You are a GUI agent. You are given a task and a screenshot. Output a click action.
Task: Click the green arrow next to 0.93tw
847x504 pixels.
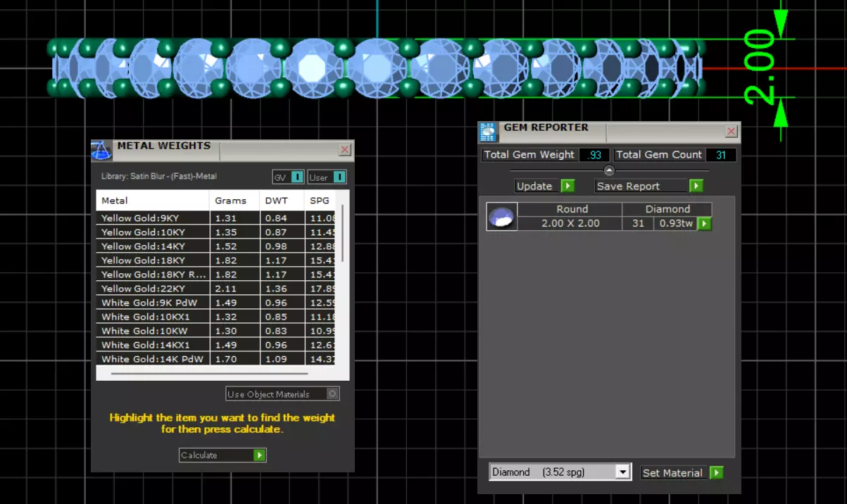tap(704, 224)
